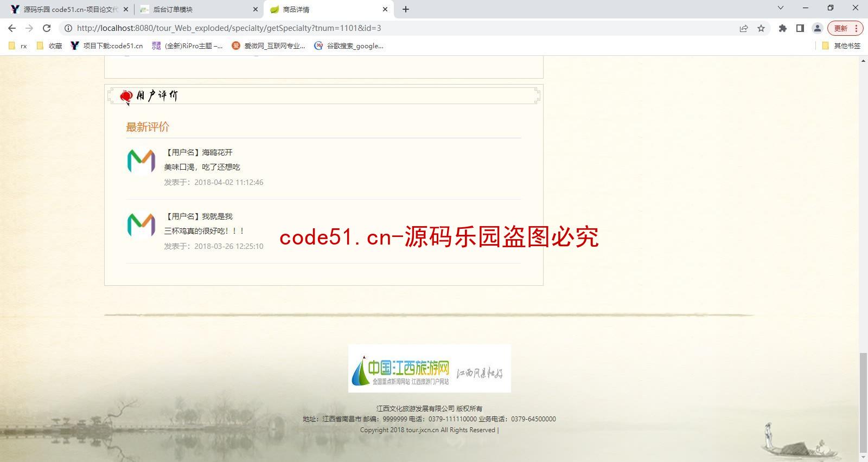Click avatar of user 海鸥花开
The image size is (868, 462).
pos(141,161)
